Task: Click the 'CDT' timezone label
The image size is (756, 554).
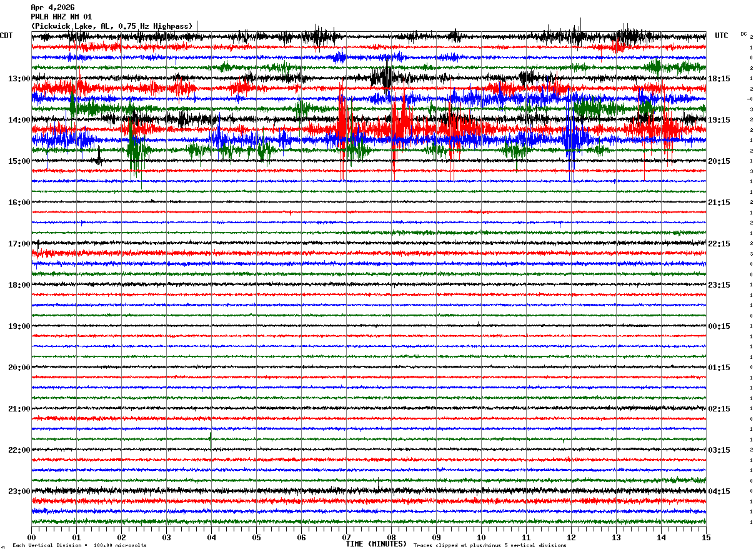Action: tap(6, 36)
